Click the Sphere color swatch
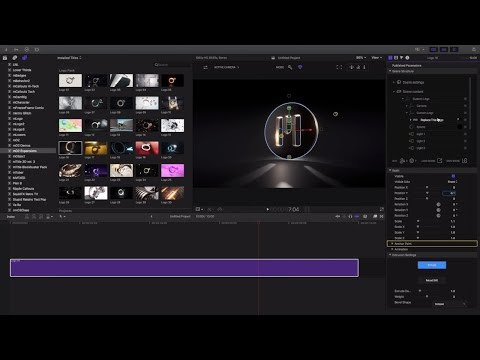This screenshot has width=480, height=360. [460, 127]
